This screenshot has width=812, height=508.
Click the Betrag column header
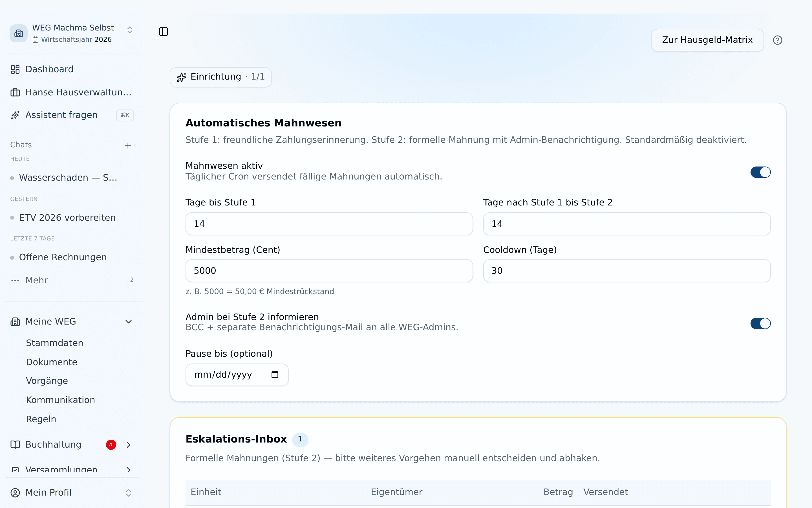pos(558,492)
